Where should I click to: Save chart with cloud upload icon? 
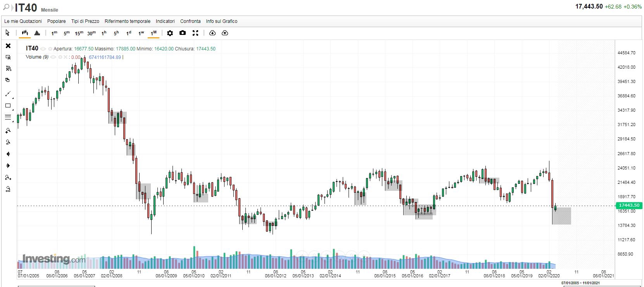[x=225, y=33]
